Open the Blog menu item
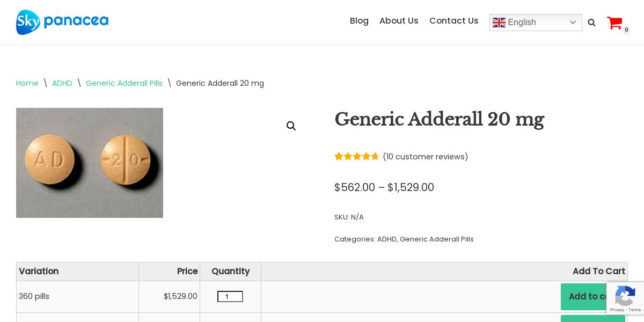Screen dimensions: 644x322 (x=359, y=21)
